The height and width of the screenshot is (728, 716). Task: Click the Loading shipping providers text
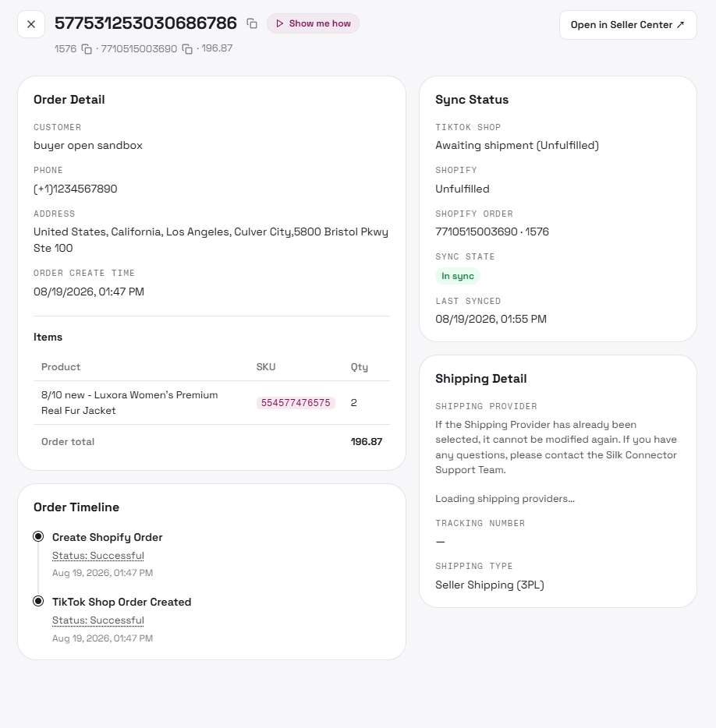pos(505,499)
